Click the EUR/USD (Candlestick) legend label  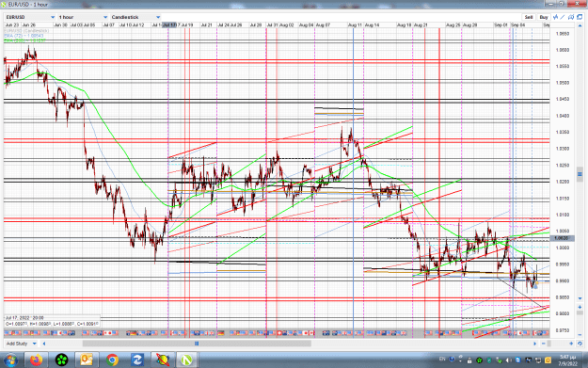pyautogui.click(x=26, y=31)
